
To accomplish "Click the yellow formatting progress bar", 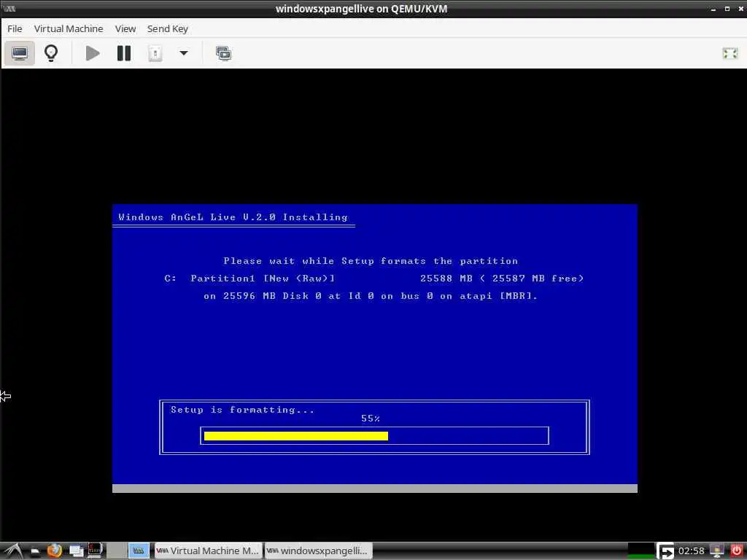I will pyautogui.click(x=296, y=436).
